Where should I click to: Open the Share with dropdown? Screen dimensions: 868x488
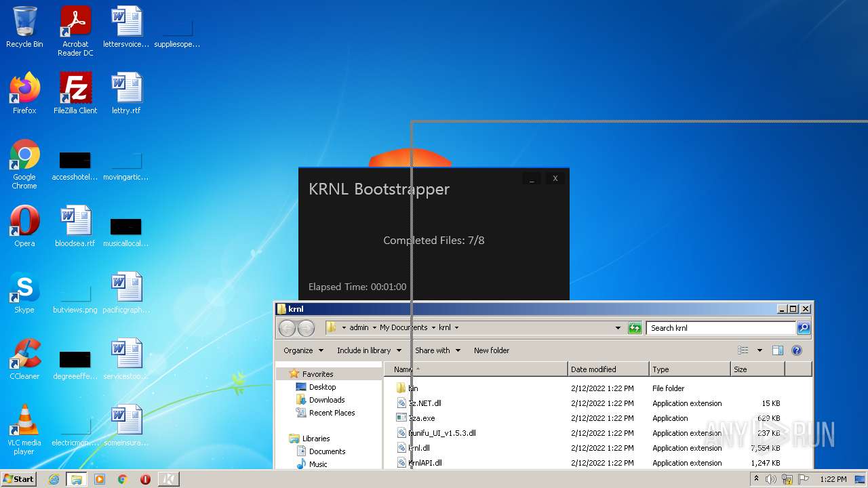pyautogui.click(x=437, y=350)
